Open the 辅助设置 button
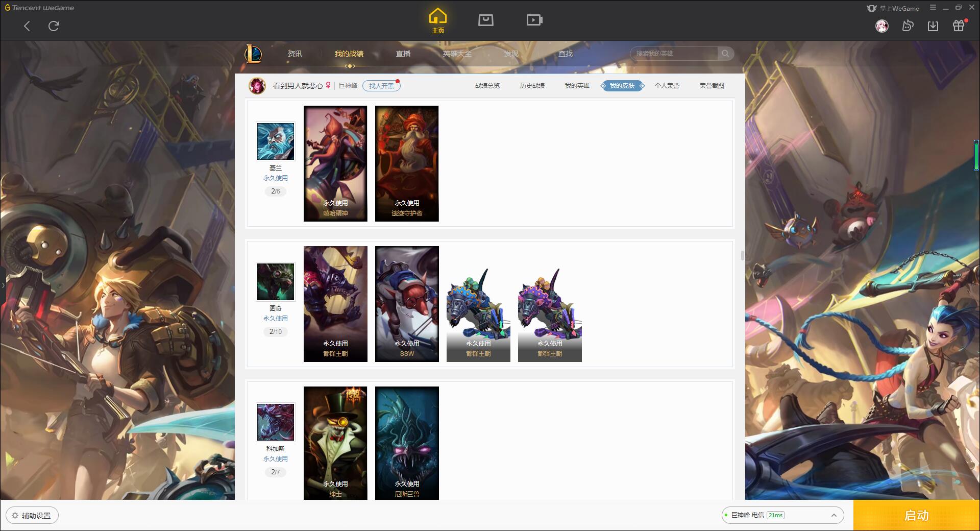Screen dimensions: 980x531 point(32,516)
